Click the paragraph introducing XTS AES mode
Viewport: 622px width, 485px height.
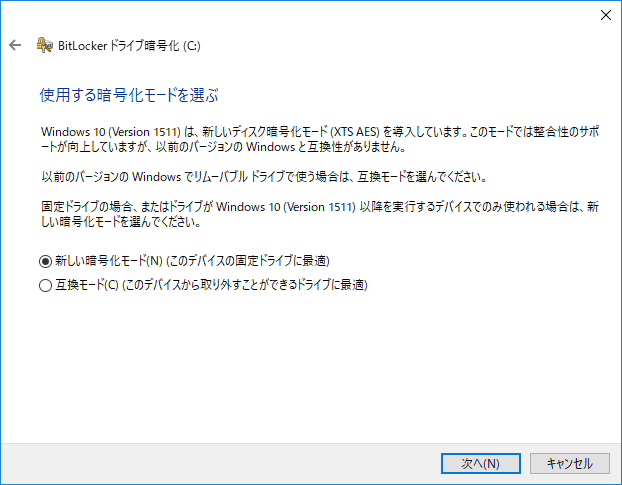pos(310,138)
